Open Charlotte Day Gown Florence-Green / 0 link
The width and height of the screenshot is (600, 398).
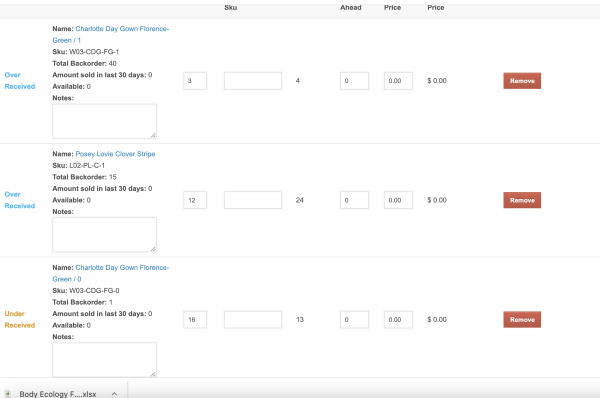111,273
